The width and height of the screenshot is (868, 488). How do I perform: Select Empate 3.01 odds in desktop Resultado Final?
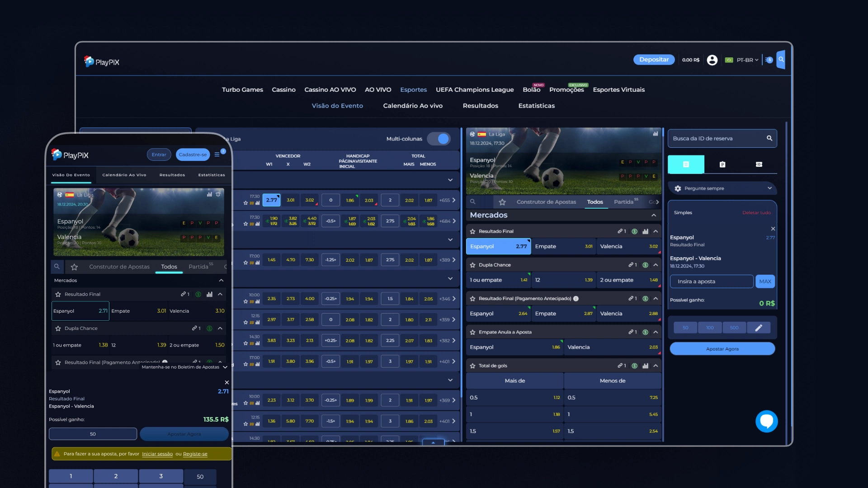coord(563,246)
